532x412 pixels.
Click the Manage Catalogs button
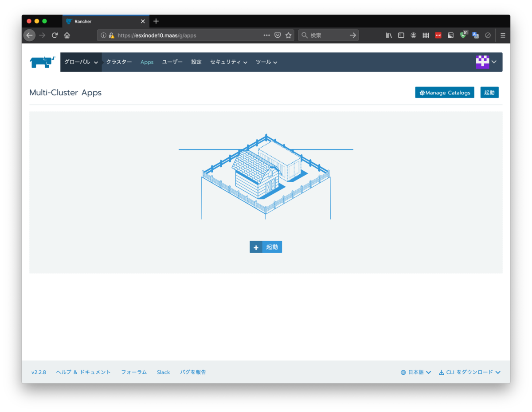[444, 92]
